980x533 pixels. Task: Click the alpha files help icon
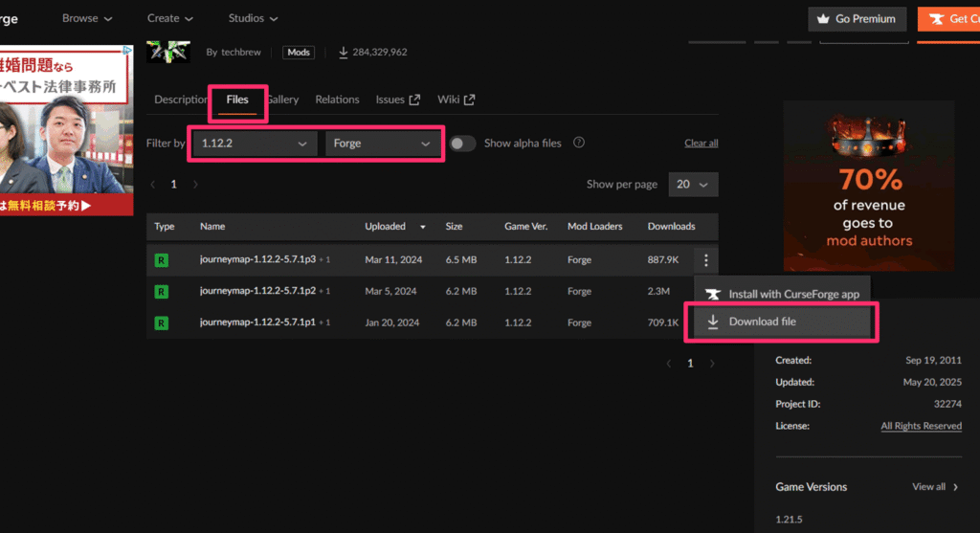click(579, 143)
